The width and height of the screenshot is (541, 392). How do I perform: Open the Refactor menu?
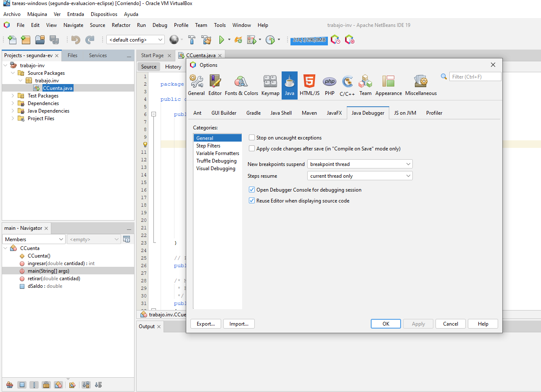(x=121, y=25)
